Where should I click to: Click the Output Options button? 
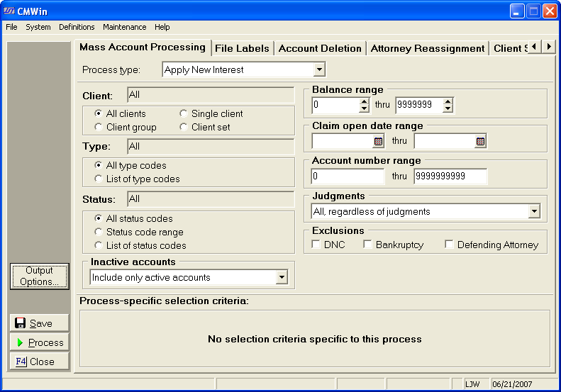pos(40,276)
